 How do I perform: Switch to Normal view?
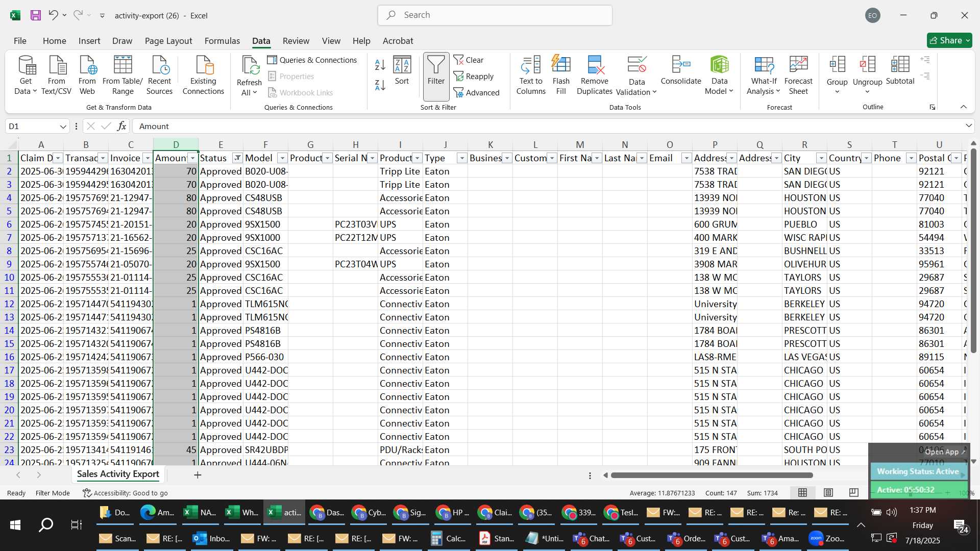point(802,492)
